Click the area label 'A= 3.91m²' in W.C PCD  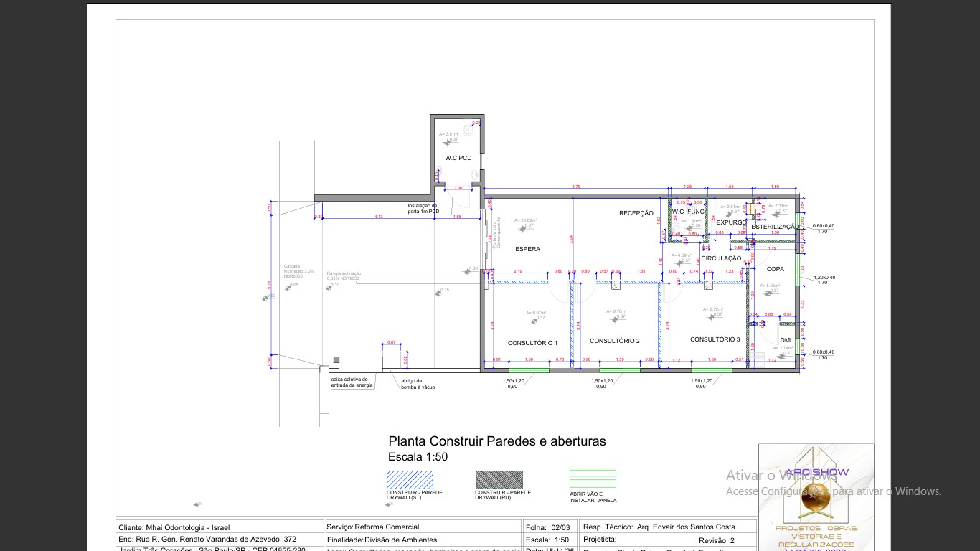(x=449, y=134)
